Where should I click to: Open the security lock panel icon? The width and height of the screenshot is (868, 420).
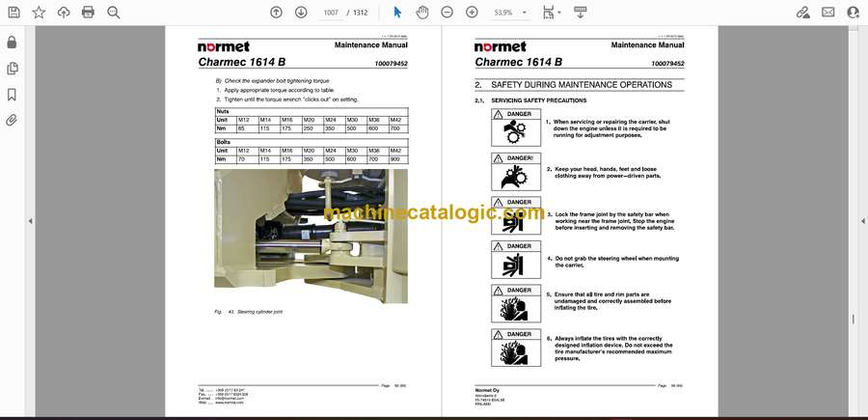(12, 42)
